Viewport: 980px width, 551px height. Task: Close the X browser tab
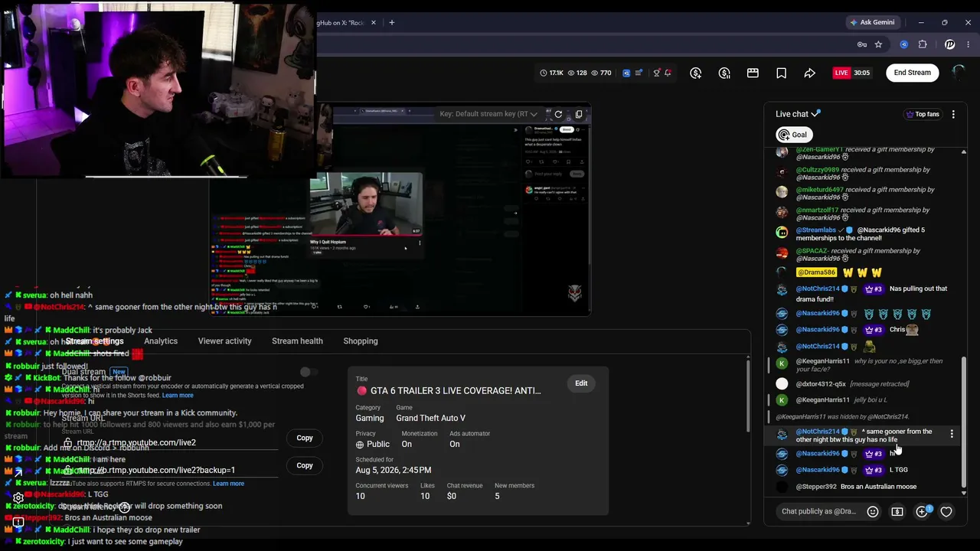tap(374, 22)
